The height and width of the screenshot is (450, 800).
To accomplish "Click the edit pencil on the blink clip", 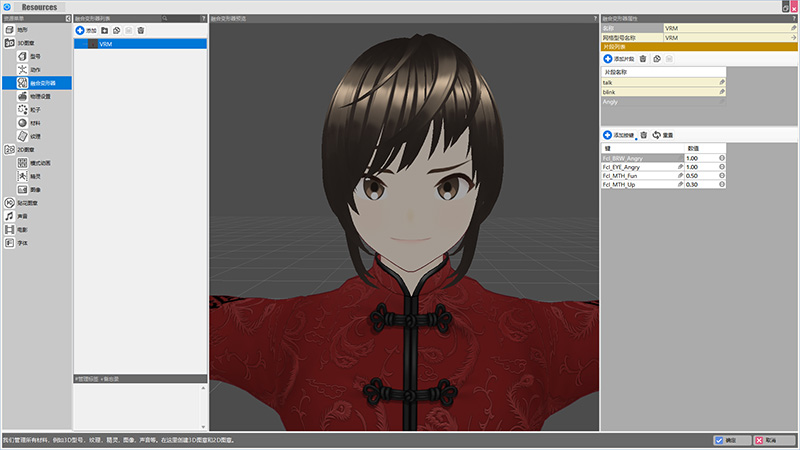I will [722, 91].
